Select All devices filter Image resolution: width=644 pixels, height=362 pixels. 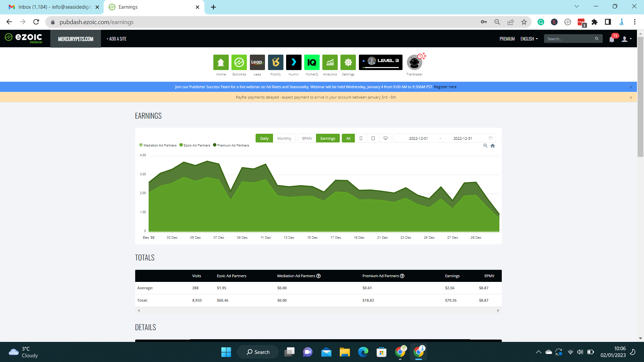point(348,138)
